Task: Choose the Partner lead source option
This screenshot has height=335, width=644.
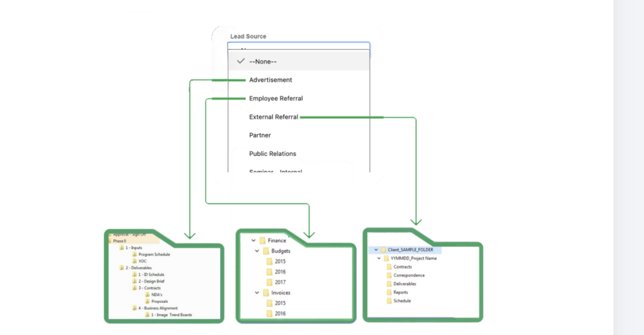Action: [x=260, y=135]
